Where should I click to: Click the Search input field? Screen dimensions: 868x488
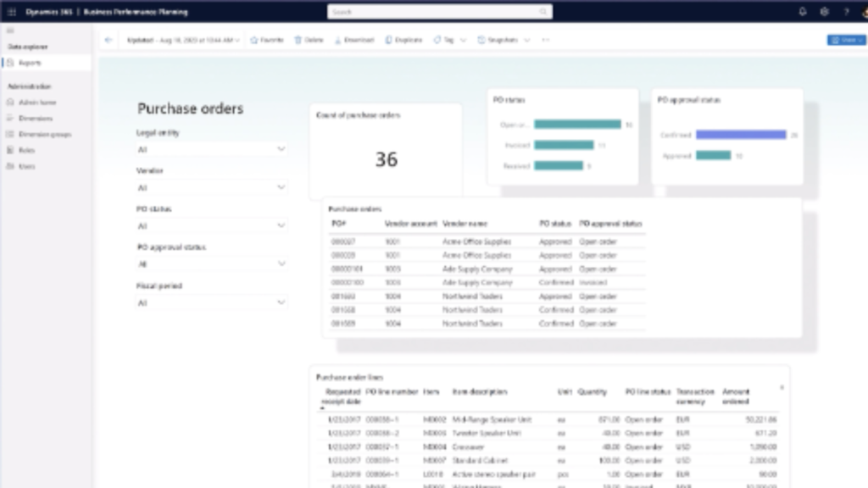(439, 12)
